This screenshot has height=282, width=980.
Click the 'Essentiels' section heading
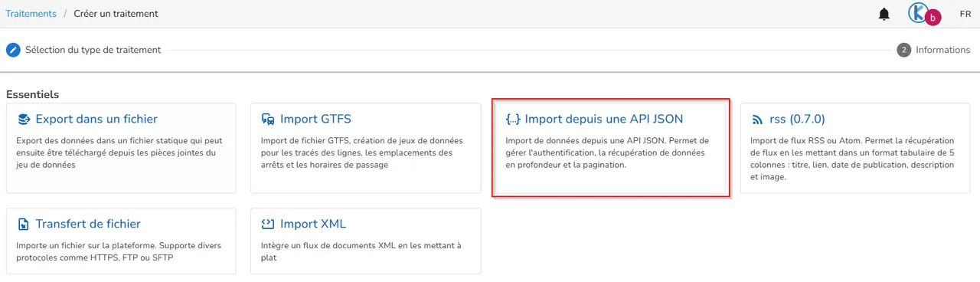click(32, 94)
